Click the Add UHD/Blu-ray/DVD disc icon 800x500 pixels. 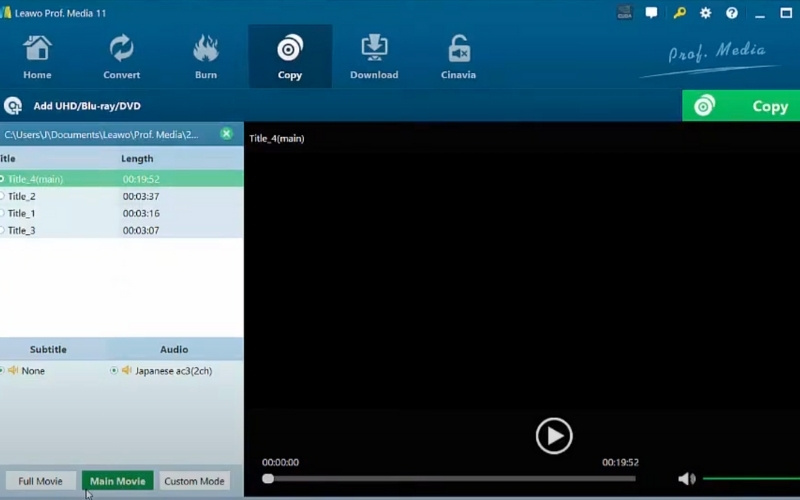pos(13,106)
